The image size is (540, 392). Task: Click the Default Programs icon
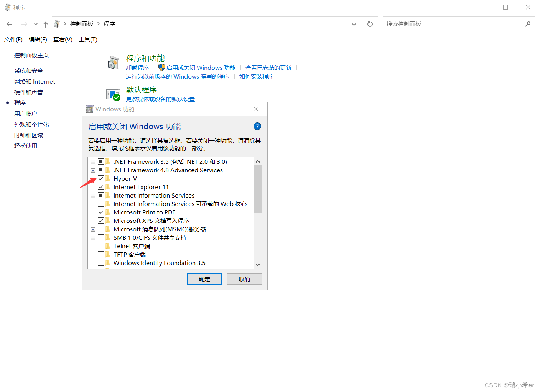(x=113, y=94)
